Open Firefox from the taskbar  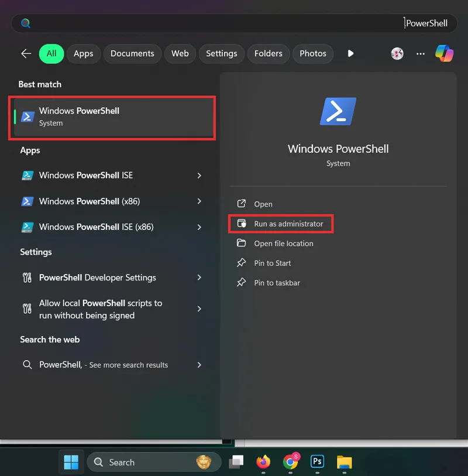(263, 462)
